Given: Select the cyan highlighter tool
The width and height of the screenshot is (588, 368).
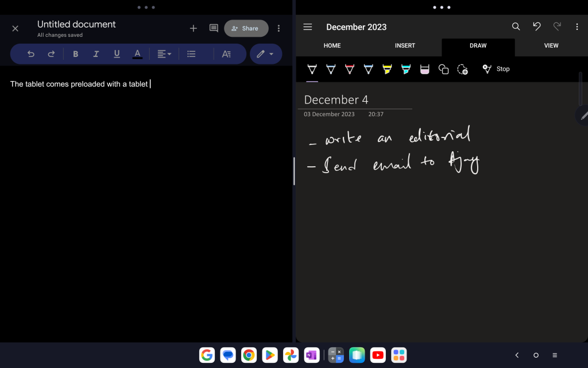Looking at the screenshot, I should 406,69.
